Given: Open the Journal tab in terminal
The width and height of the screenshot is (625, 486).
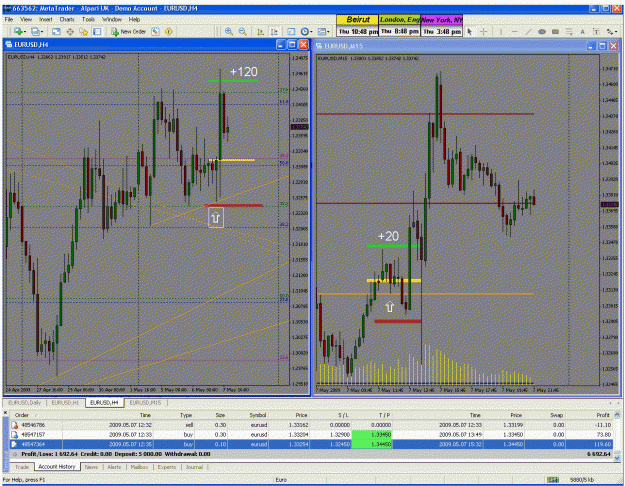Looking at the screenshot, I should tap(194, 467).
